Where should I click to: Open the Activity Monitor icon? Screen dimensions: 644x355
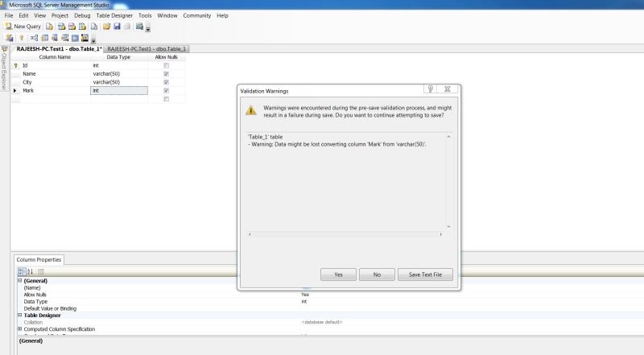tap(139, 27)
